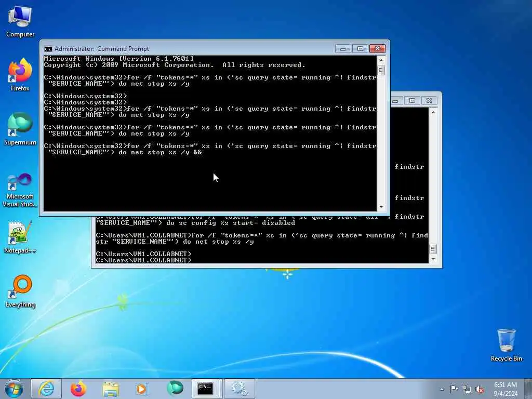Image resolution: width=532 pixels, height=399 pixels.
Task: Maximize the background Command Prompt window
Action: 412,101
